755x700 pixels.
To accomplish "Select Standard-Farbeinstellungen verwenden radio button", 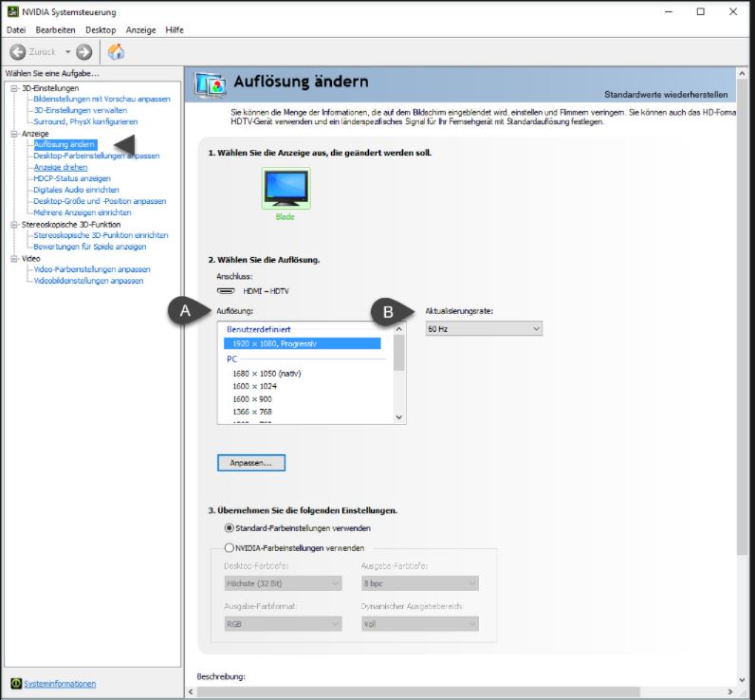I will (230, 528).
